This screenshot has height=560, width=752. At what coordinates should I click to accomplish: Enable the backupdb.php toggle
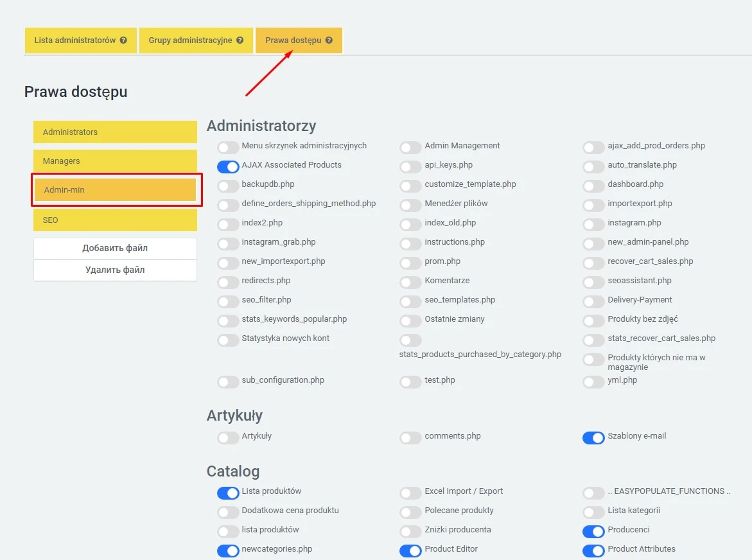[x=228, y=186]
